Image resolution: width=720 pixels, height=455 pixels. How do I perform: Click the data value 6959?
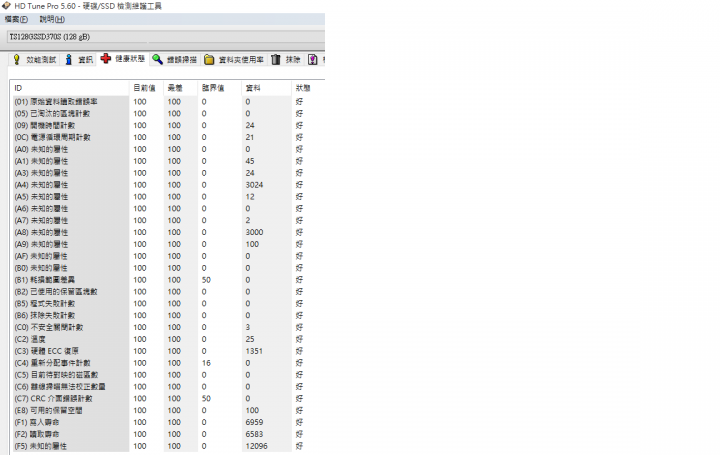coord(254,422)
